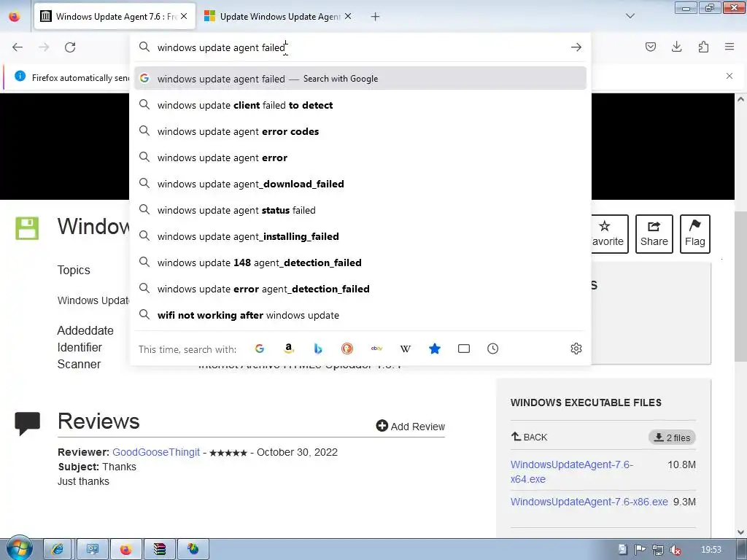The width and height of the screenshot is (747, 560).
Task: Search this time with Google
Action: coord(259,349)
